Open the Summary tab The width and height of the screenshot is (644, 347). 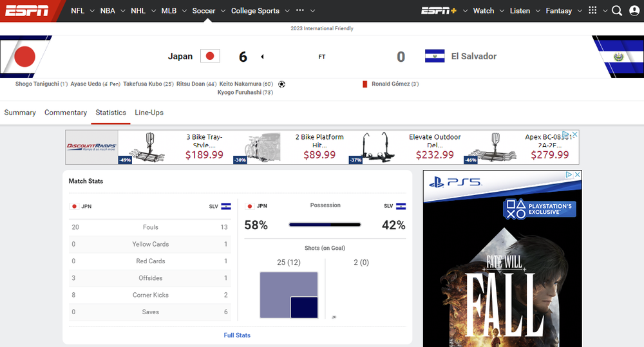20,113
